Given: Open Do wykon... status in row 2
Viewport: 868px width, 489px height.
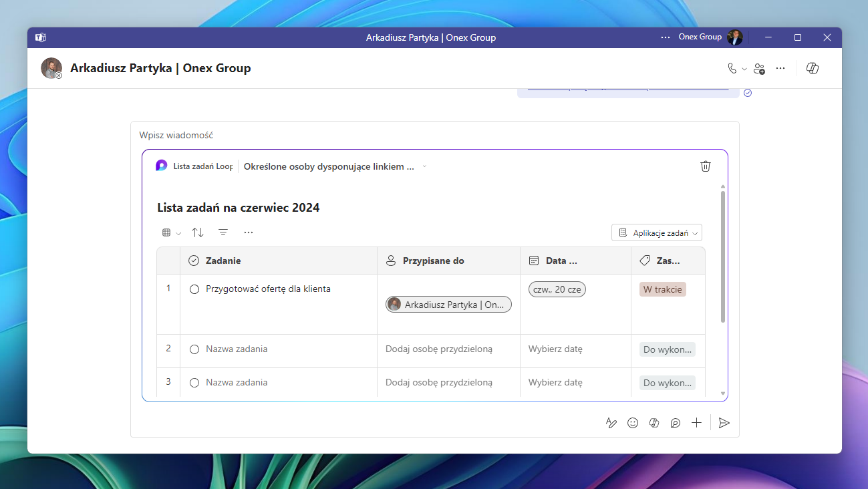Looking at the screenshot, I should pyautogui.click(x=668, y=349).
